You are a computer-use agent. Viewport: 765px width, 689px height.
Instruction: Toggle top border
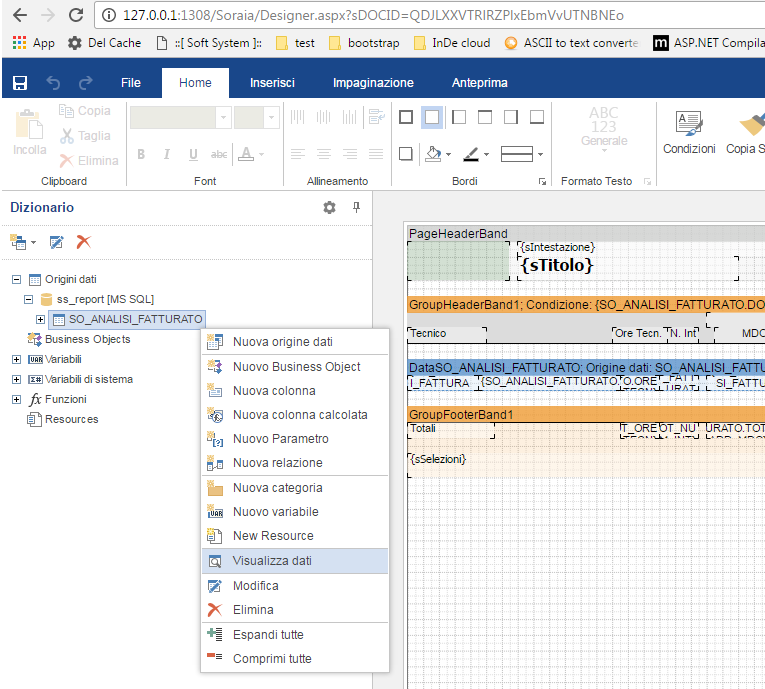click(484, 117)
